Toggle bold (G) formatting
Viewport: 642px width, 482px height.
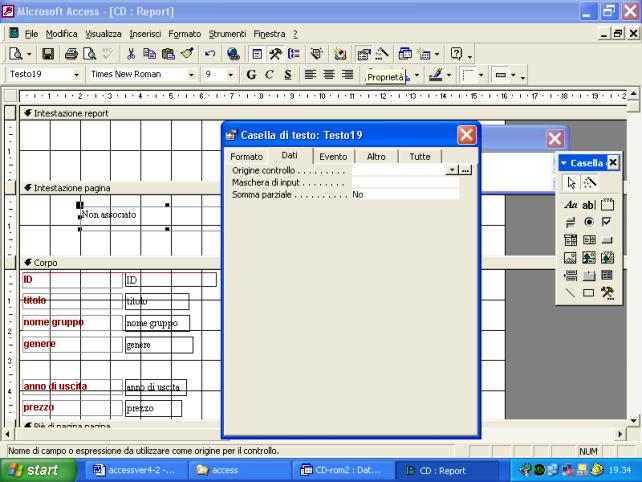(x=251, y=75)
